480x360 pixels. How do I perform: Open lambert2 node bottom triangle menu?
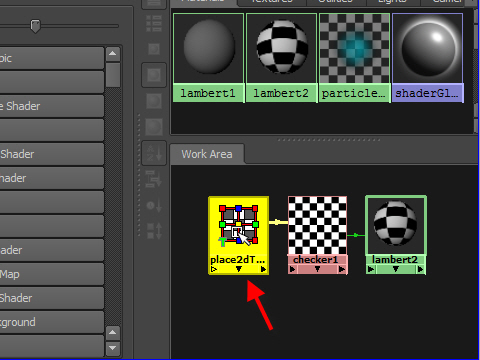click(395, 269)
